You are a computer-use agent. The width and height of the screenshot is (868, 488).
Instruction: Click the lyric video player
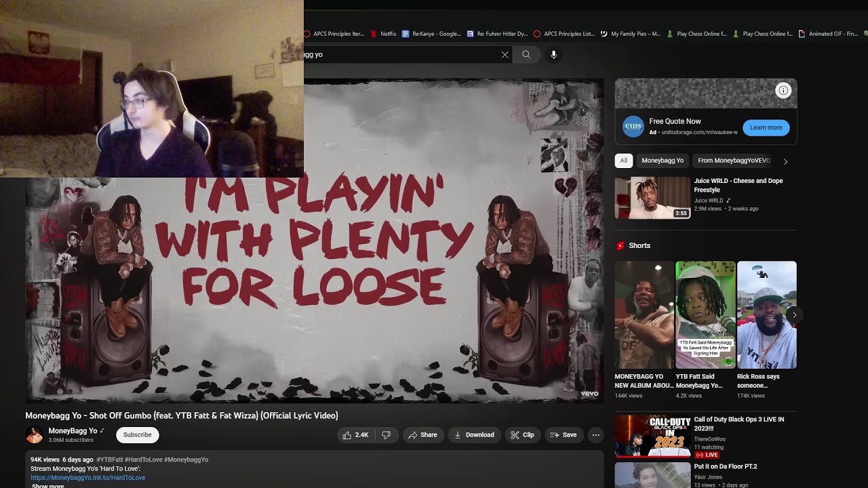click(315, 241)
